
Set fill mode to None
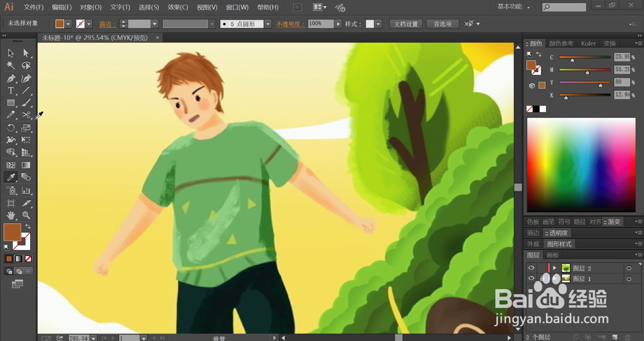click(x=28, y=259)
